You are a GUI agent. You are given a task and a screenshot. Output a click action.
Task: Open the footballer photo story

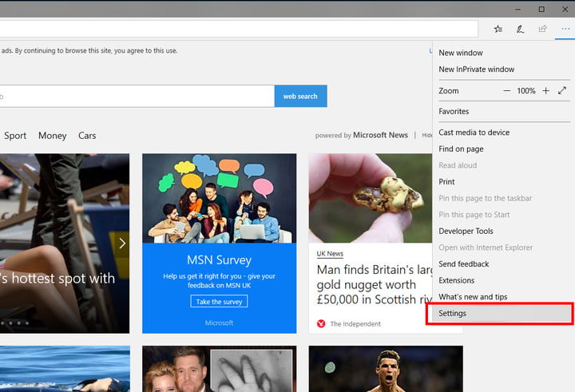tap(386, 369)
